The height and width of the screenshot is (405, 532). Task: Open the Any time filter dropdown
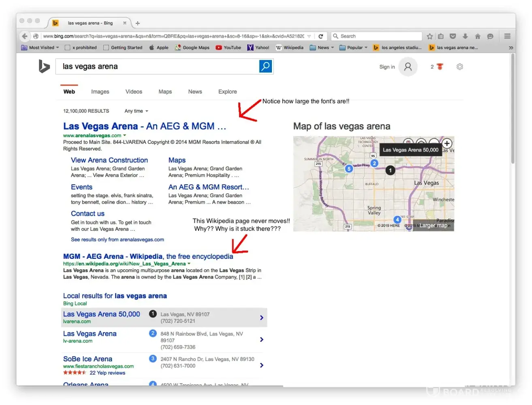pos(137,111)
